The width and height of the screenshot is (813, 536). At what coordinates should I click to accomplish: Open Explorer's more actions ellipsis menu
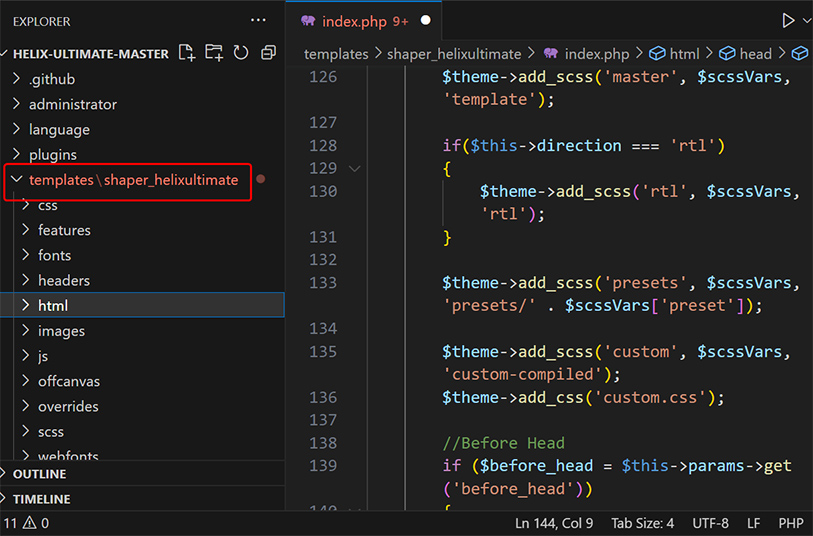(258, 21)
